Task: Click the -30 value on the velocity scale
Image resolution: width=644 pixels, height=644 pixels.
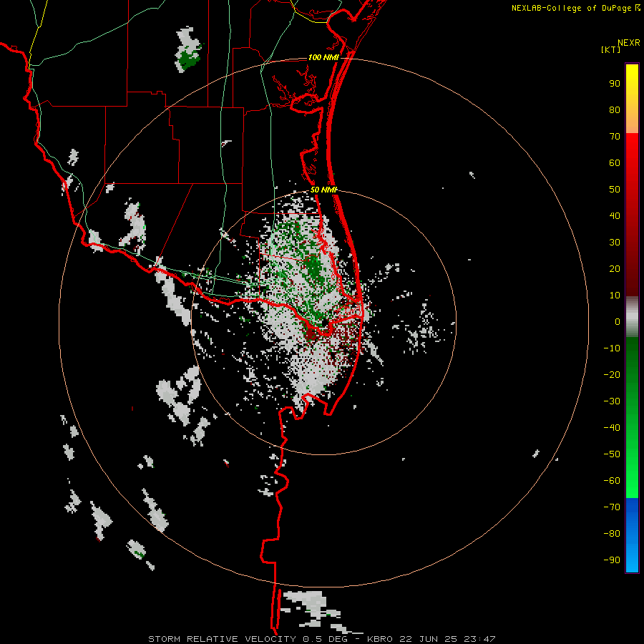Action: click(x=612, y=401)
